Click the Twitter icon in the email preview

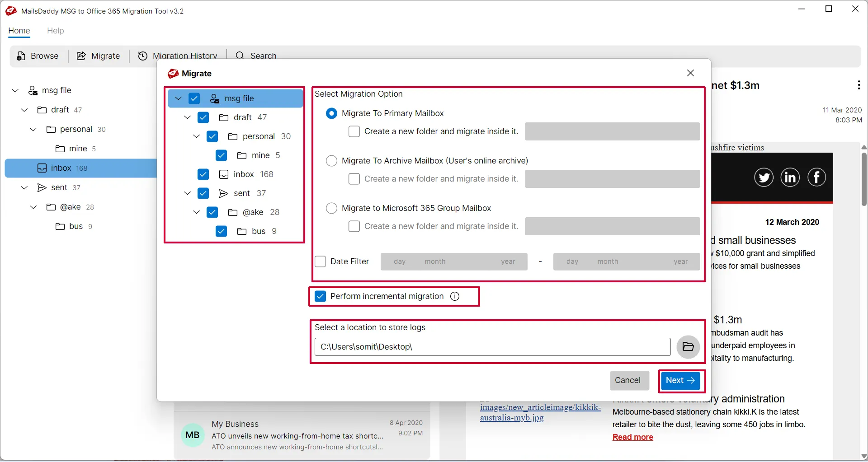[764, 177]
